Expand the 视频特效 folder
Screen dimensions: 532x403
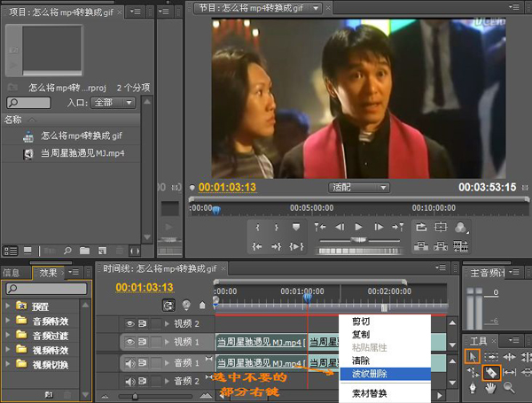click(7, 349)
